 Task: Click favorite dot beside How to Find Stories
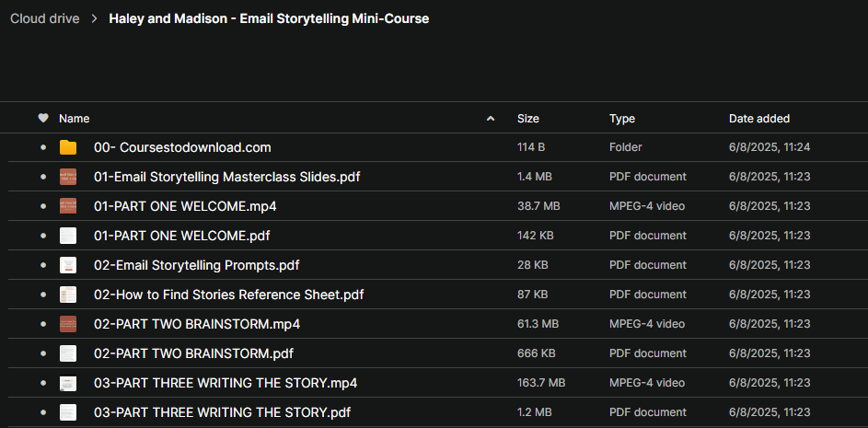click(x=43, y=294)
